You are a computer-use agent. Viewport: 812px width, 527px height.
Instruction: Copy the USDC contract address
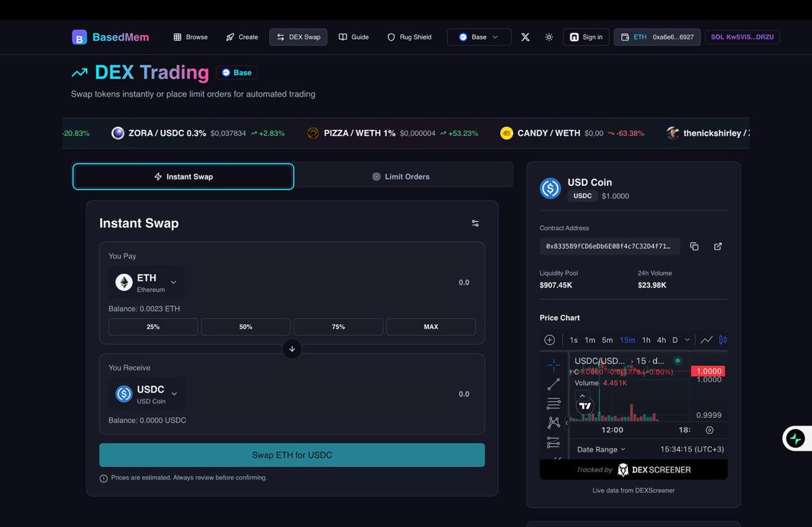click(x=694, y=246)
